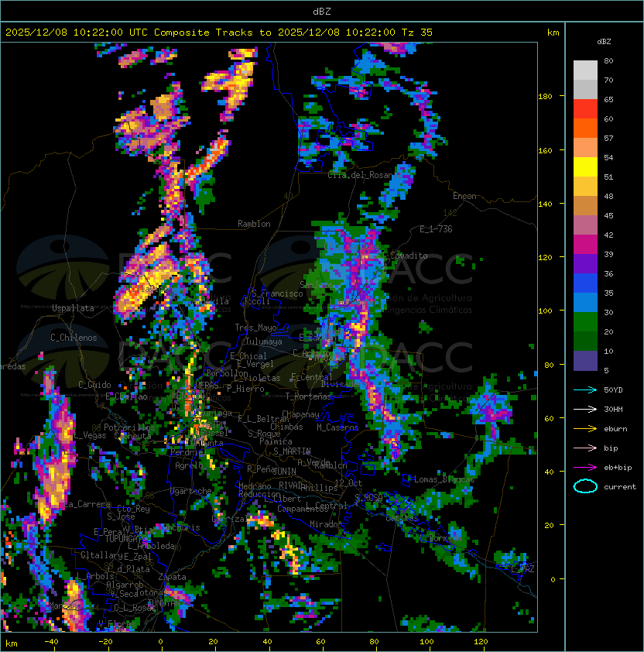Click the magenta eb+bip arrow symbol in legend
This screenshot has width=644, height=652.
point(585,468)
